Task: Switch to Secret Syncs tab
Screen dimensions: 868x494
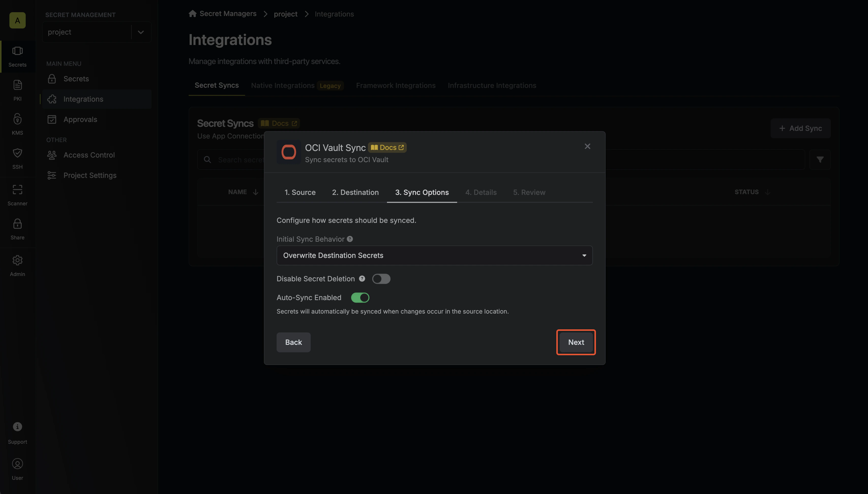Action: point(217,85)
